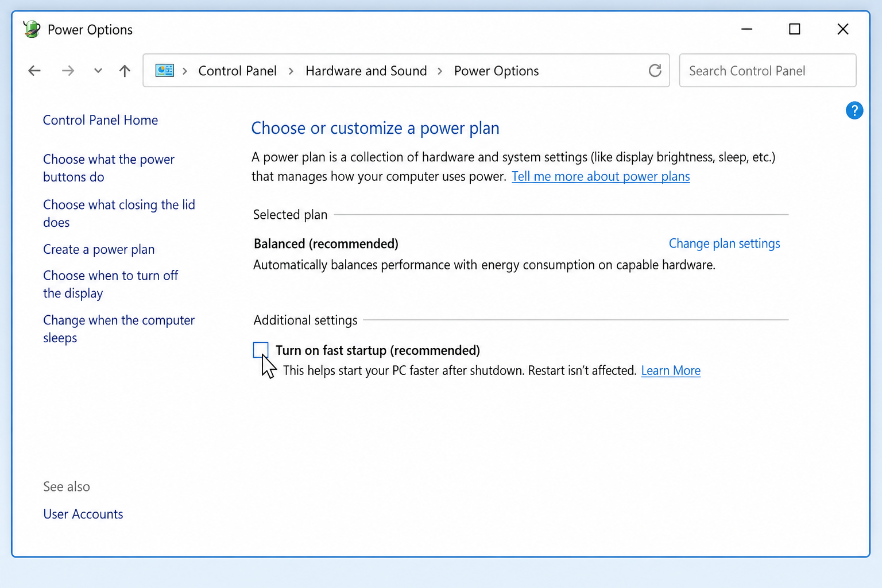Select Power Options breadcrumb
Viewport: 882px width, 588px height.
[x=496, y=71]
